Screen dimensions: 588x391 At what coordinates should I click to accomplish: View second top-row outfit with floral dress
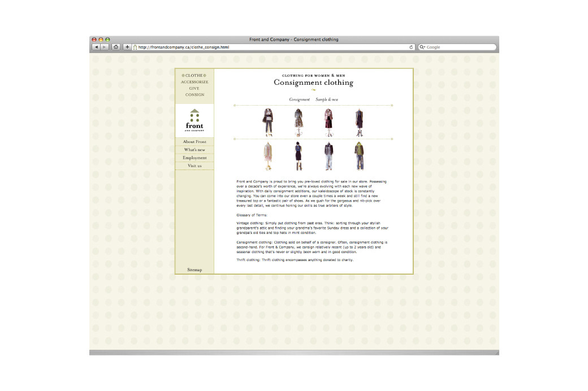coord(299,122)
